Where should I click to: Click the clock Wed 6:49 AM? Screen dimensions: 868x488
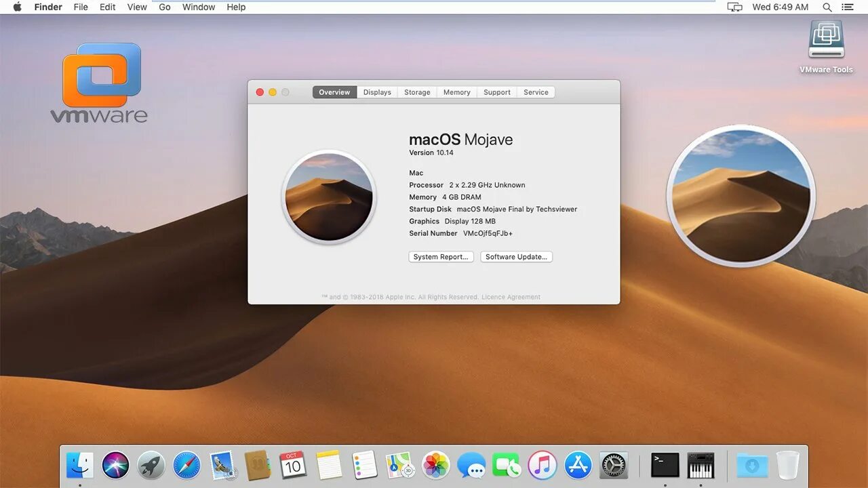coord(781,7)
